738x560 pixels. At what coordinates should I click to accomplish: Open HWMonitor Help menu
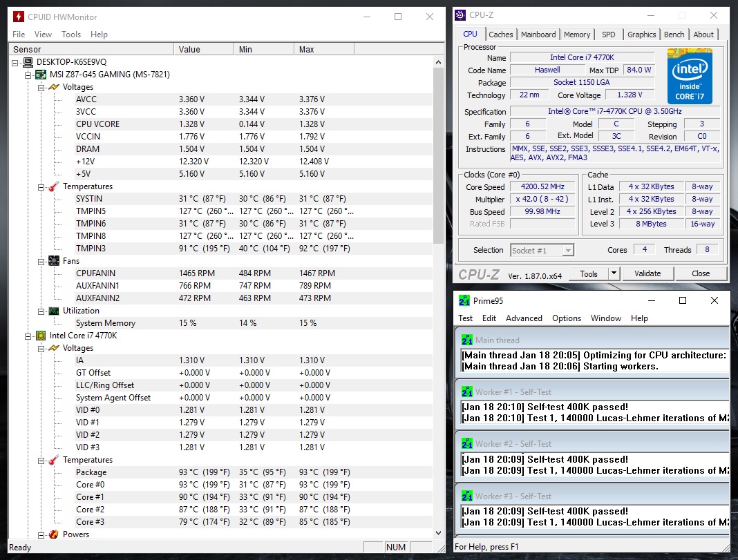(x=99, y=35)
